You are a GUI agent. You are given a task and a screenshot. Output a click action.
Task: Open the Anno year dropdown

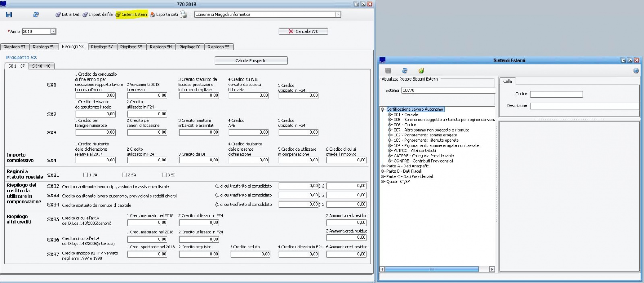click(x=53, y=31)
